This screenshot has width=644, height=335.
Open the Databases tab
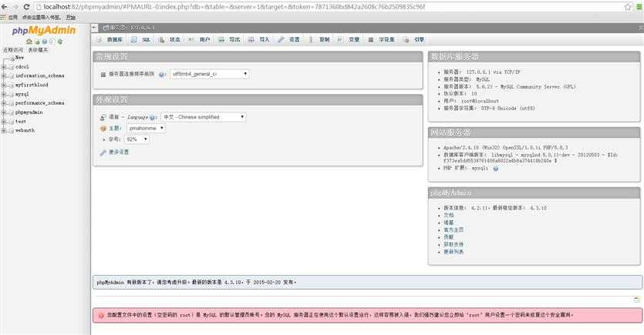110,40
